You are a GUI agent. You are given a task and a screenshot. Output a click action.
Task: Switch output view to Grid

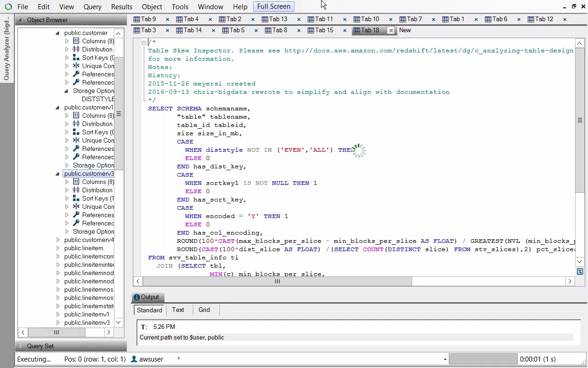pyautogui.click(x=204, y=310)
